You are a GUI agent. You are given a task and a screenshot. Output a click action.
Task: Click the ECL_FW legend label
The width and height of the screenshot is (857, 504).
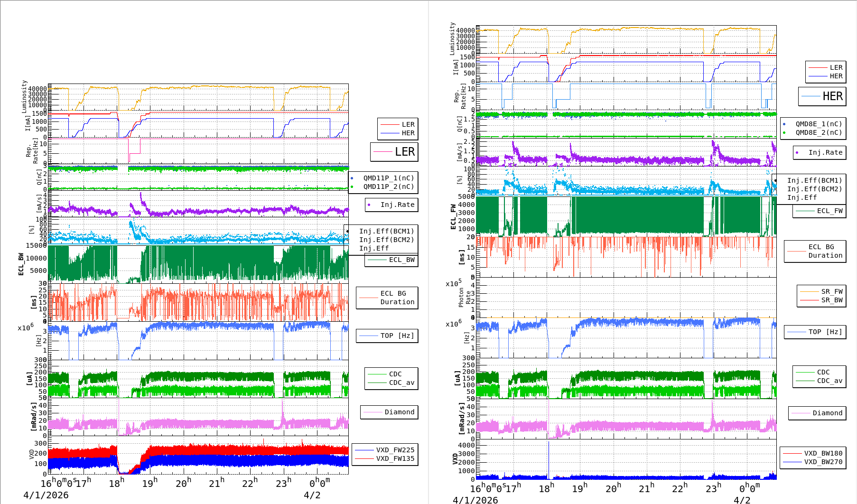pos(829,211)
